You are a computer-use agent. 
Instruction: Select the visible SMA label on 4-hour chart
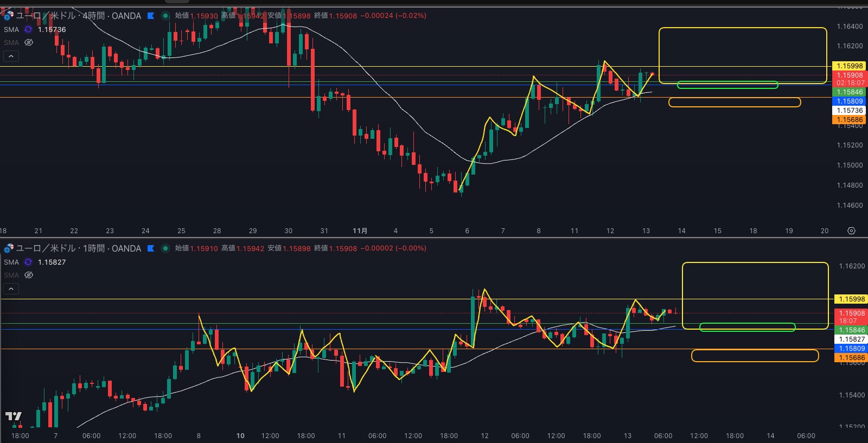click(11, 29)
